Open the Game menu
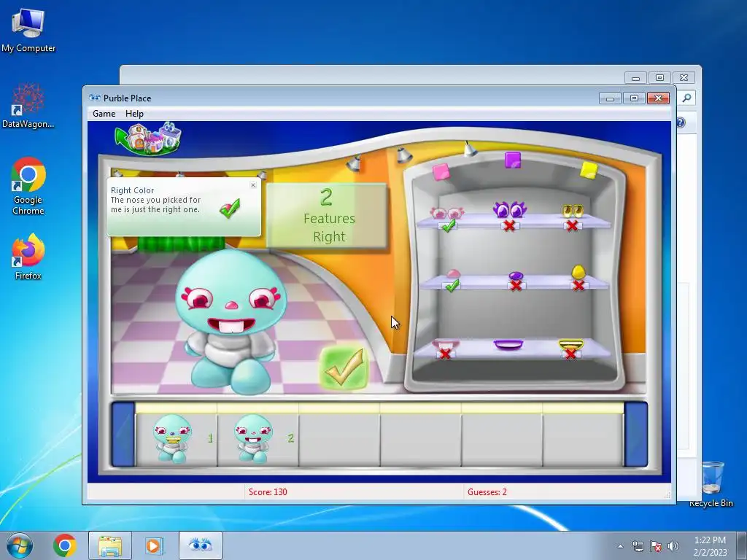The width and height of the screenshot is (747, 560). tap(104, 114)
